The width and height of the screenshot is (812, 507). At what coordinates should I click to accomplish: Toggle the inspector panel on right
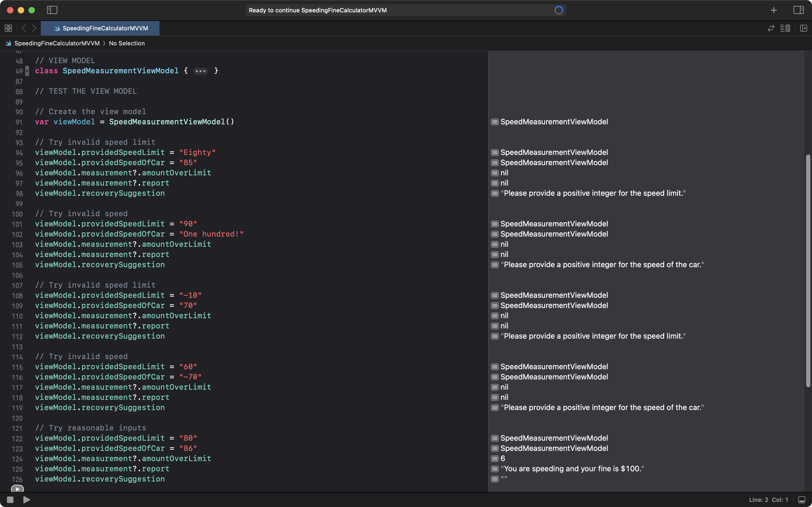coord(798,10)
